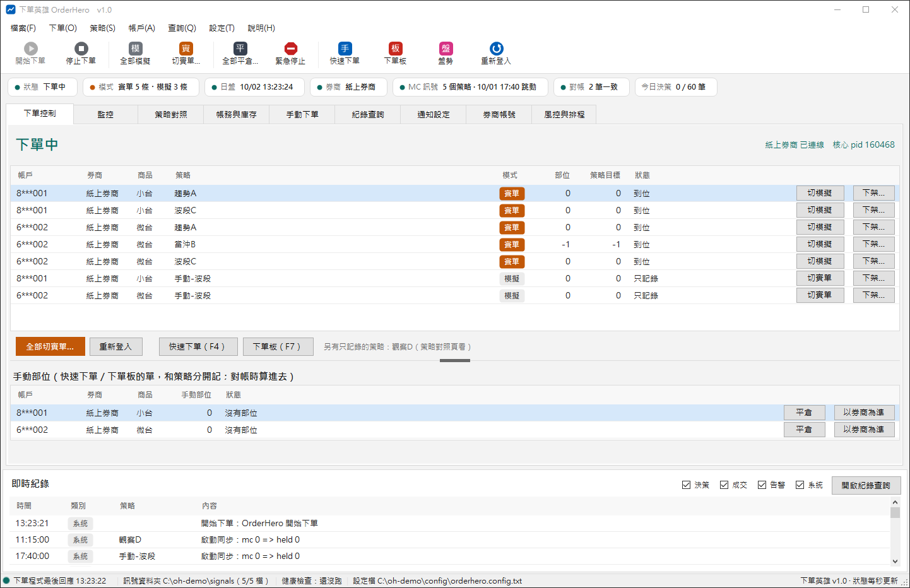
Task: Click the log scrollbar up arrow
Action: pyautogui.click(x=895, y=502)
